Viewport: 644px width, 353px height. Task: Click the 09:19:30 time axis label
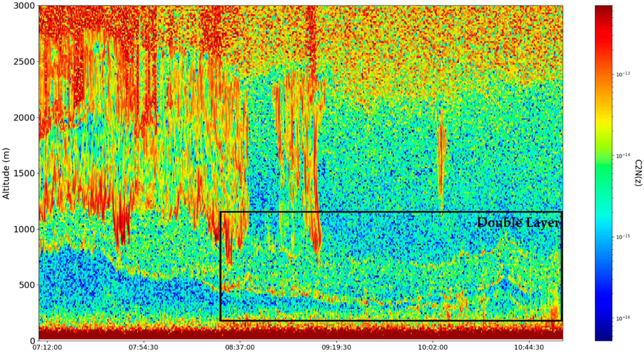337,347
